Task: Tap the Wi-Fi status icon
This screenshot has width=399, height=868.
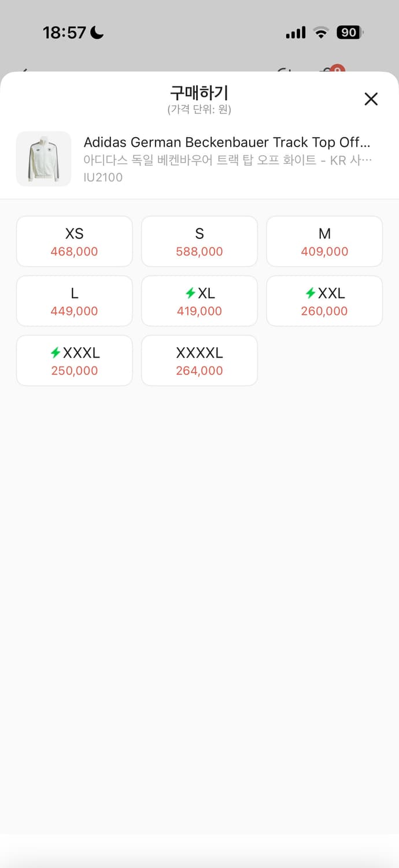Action: pyautogui.click(x=320, y=33)
